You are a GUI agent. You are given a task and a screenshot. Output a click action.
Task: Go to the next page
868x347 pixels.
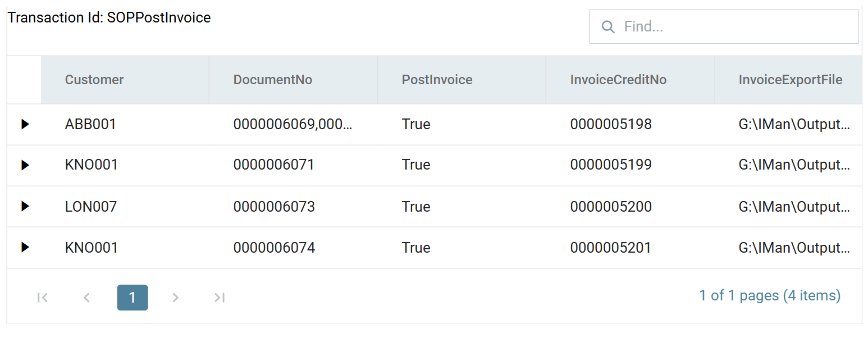point(175,298)
